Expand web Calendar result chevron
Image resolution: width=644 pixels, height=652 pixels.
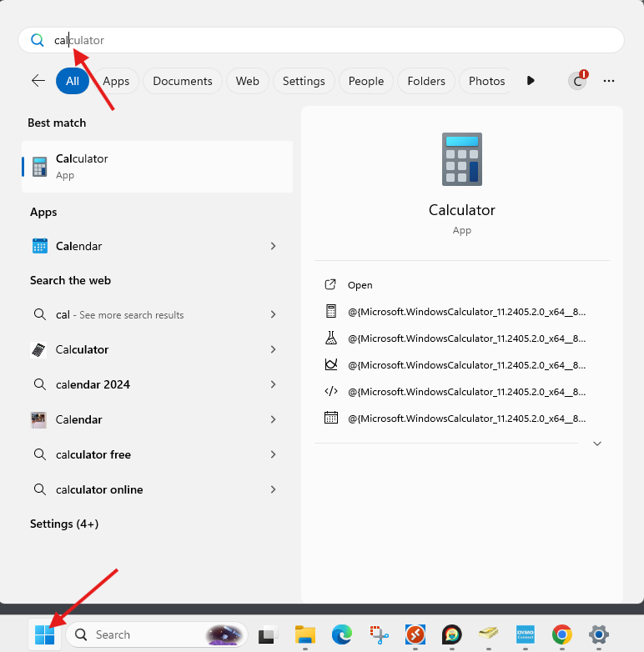(274, 419)
